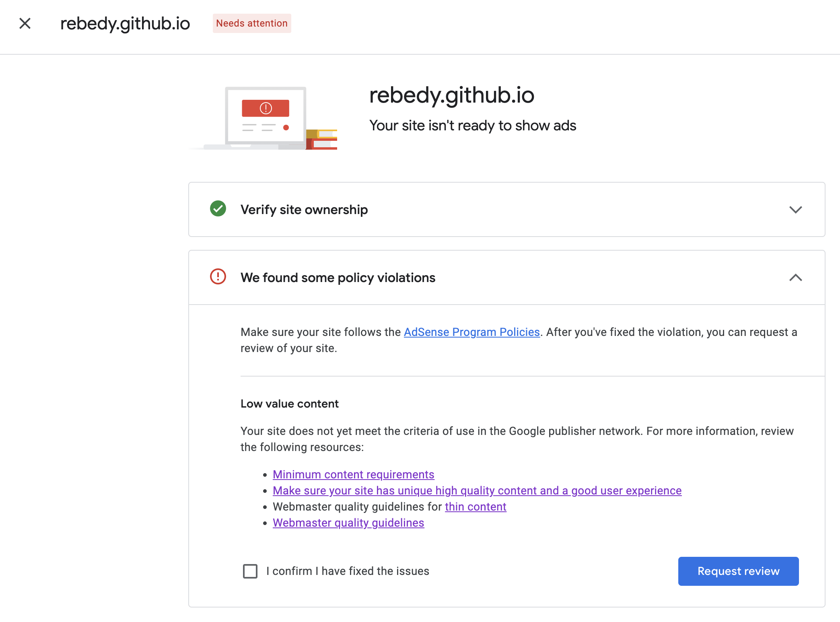Close the site details panel

(25, 24)
